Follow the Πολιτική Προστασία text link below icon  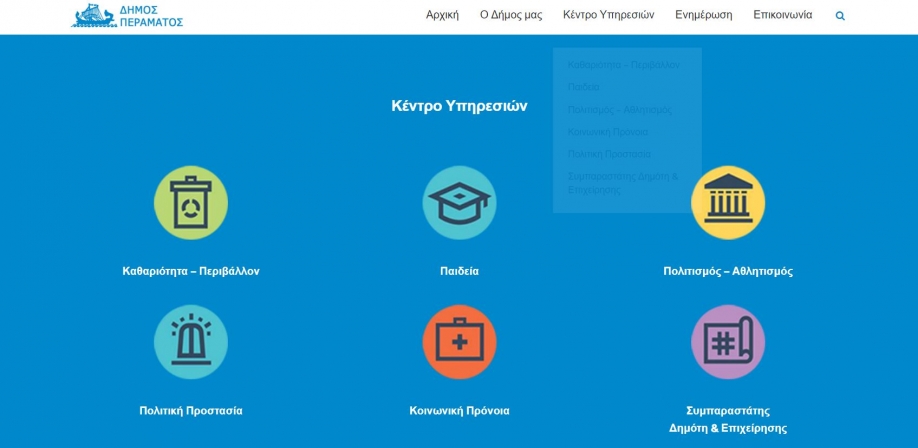pyautogui.click(x=190, y=411)
